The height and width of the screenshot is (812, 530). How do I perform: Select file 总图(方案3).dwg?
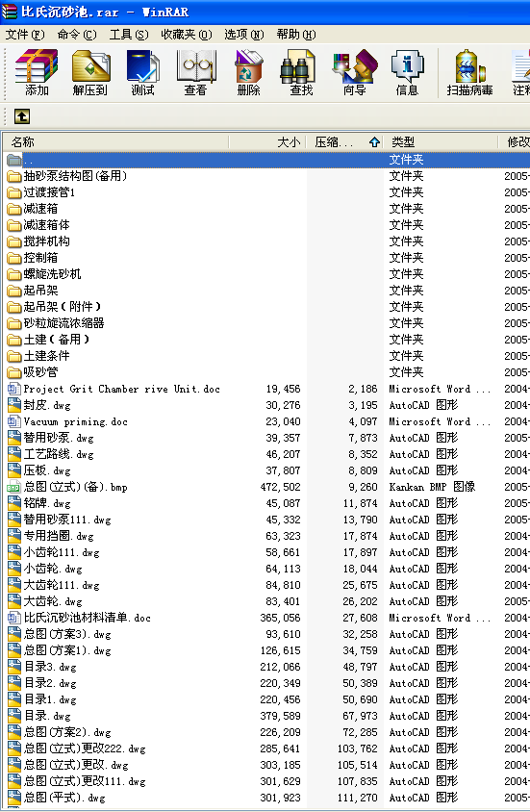click(67, 634)
